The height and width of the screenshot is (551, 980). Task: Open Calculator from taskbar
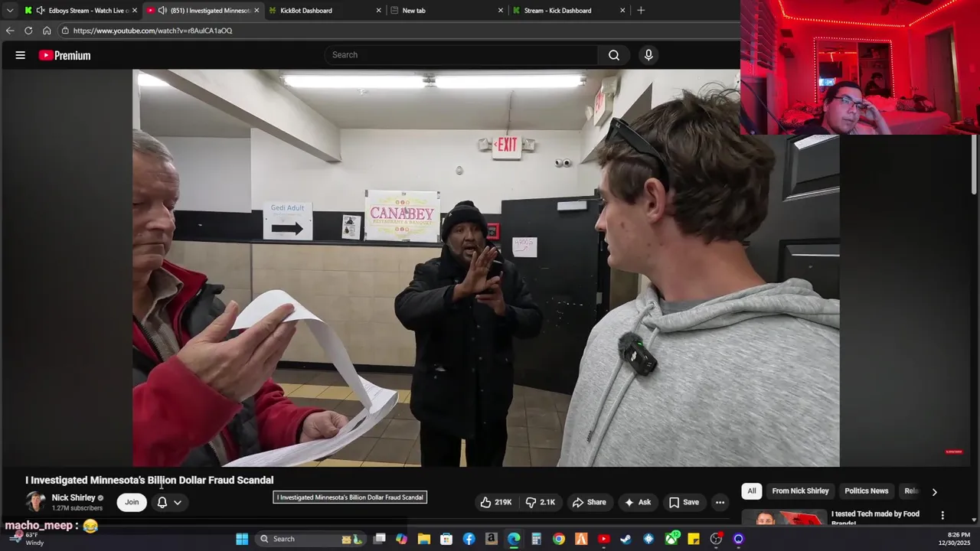click(536, 539)
